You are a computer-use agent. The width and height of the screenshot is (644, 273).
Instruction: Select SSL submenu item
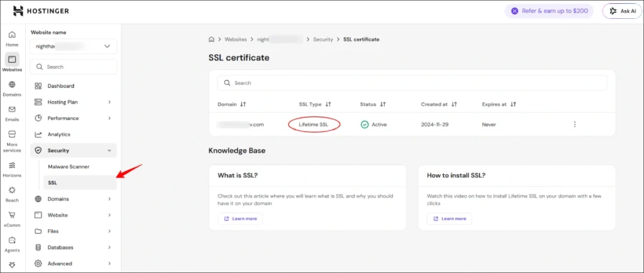click(x=80, y=182)
